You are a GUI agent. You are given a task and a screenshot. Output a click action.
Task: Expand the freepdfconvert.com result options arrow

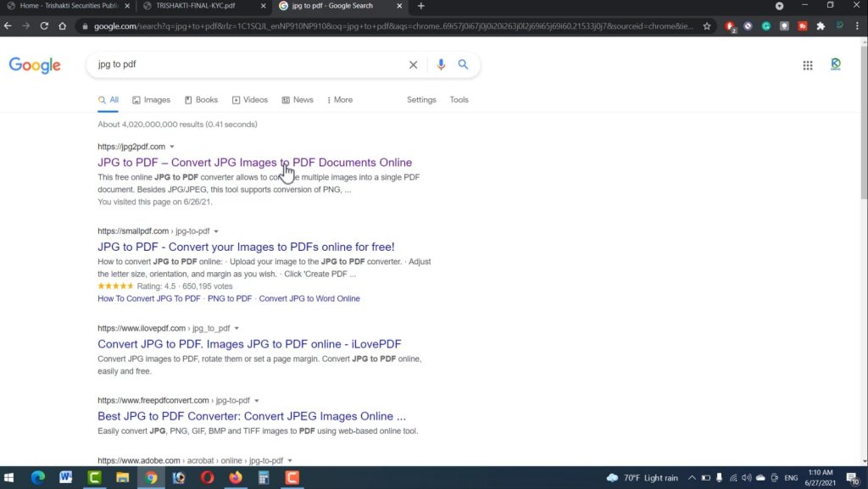click(257, 401)
